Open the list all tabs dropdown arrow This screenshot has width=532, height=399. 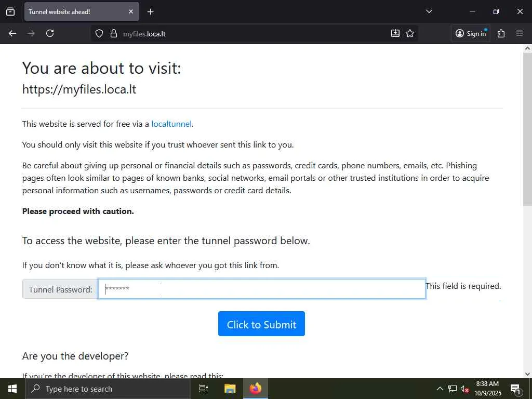(x=429, y=11)
